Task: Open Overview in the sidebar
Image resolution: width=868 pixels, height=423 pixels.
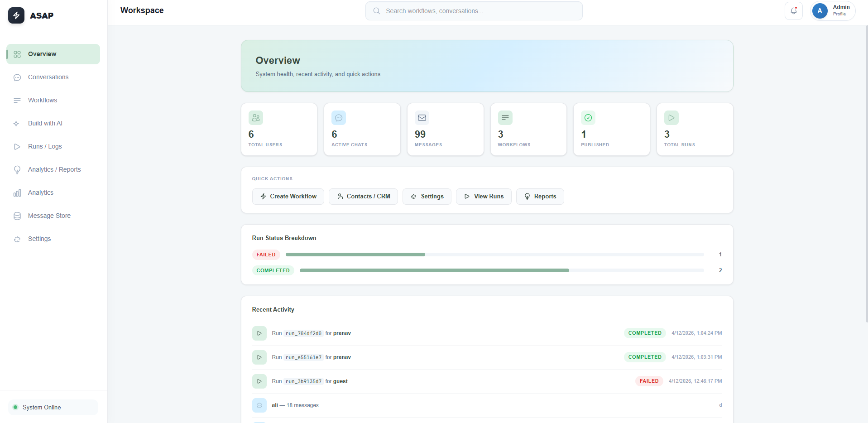Action: pos(53,54)
